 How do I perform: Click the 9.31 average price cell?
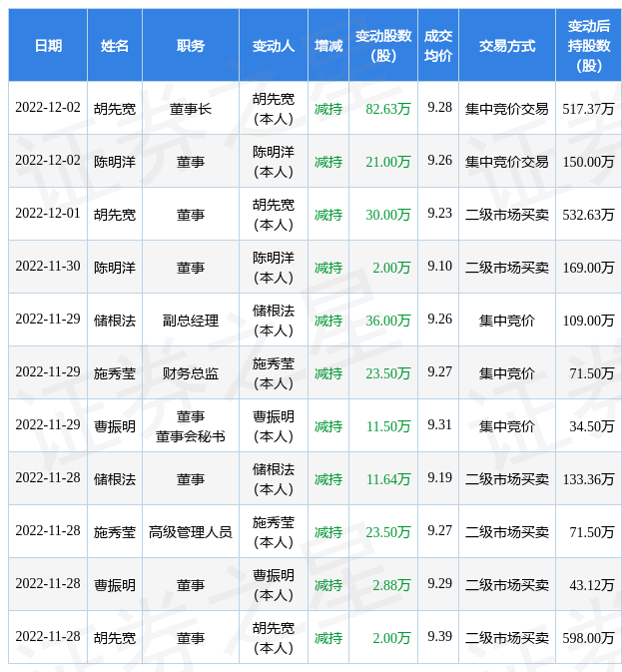(x=439, y=424)
